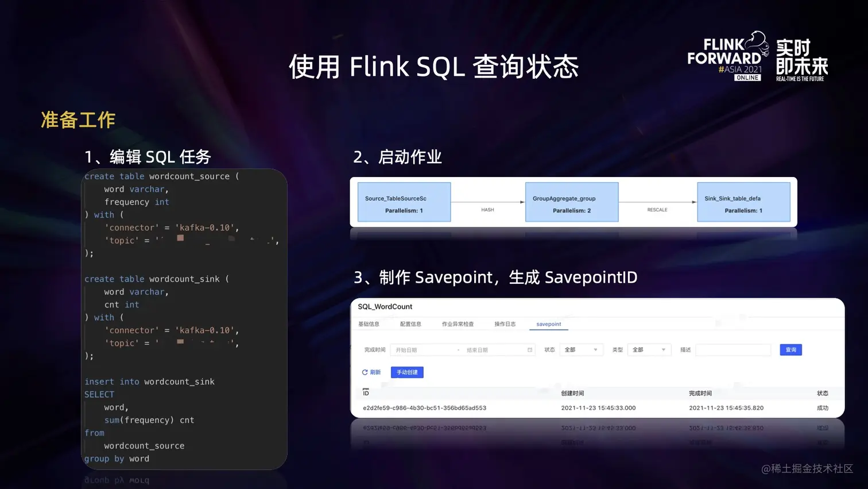Viewport: 868px width, 489px height.
Task: Switch to the savepoint tab
Action: [549, 324]
